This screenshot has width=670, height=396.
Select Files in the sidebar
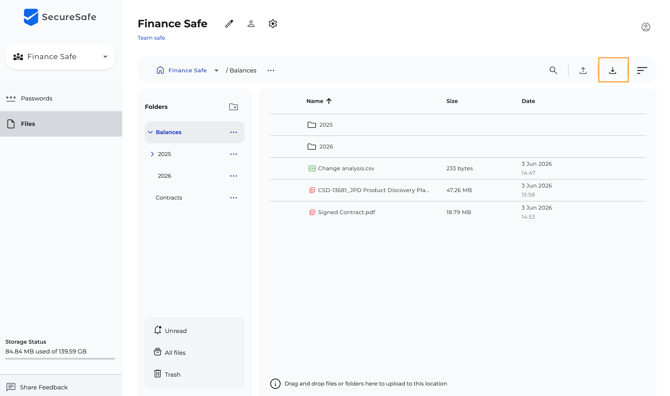click(61, 124)
